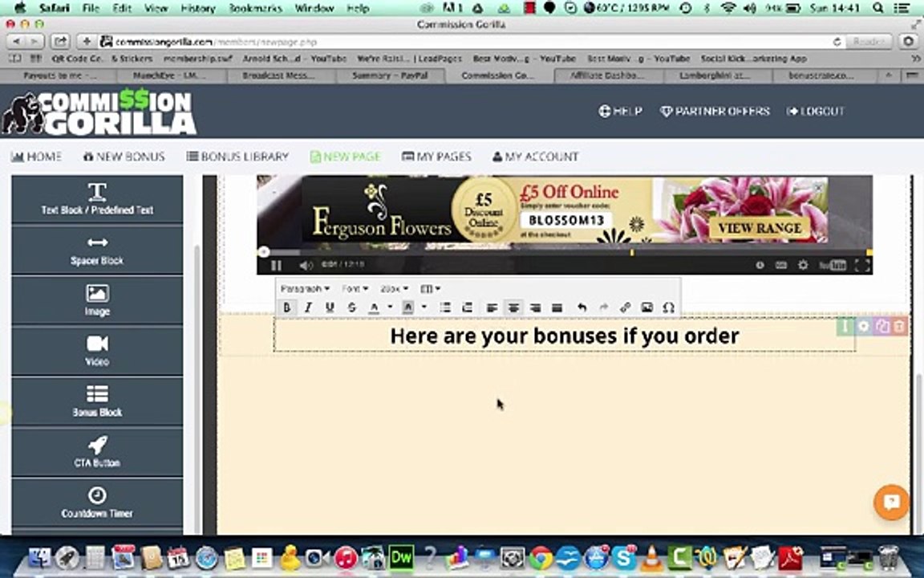Align text center

[x=514, y=307]
